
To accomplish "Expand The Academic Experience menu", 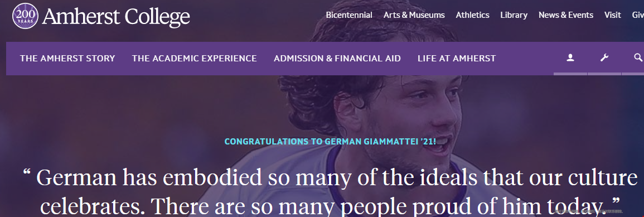I will pyautogui.click(x=194, y=59).
